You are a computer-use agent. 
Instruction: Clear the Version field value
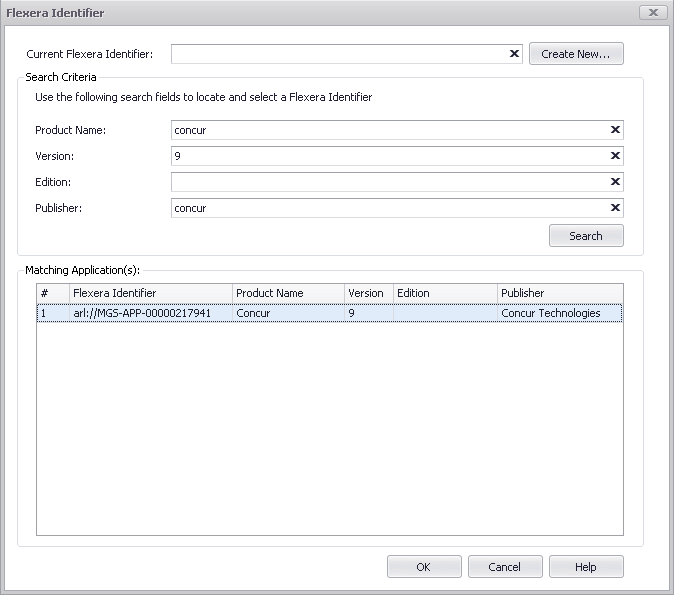coord(615,156)
